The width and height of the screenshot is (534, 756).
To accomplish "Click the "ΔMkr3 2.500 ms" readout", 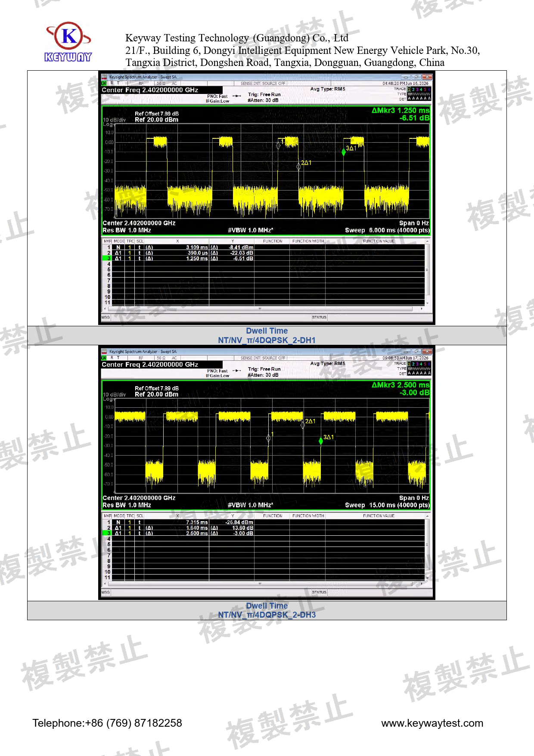I will tap(400, 385).
